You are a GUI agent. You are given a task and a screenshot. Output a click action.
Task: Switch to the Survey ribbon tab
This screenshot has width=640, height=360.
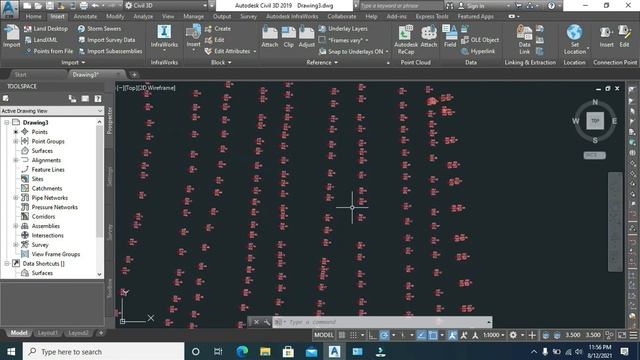click(248, 16)
